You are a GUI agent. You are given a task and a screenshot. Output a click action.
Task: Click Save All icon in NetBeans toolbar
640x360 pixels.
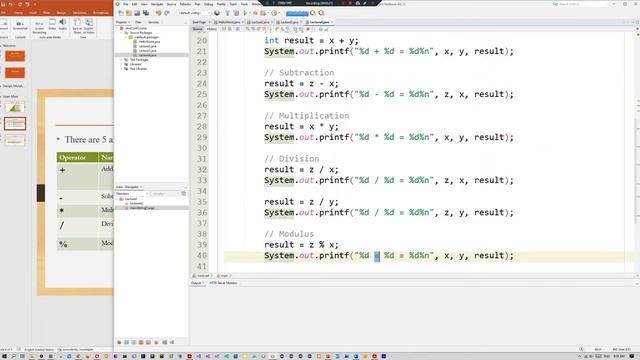(x=146, y=13)
